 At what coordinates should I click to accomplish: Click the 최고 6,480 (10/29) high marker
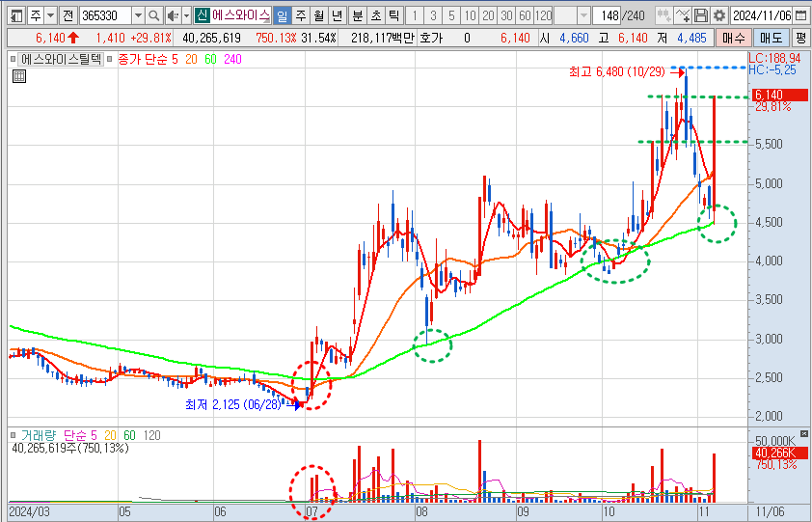point(617,72)
